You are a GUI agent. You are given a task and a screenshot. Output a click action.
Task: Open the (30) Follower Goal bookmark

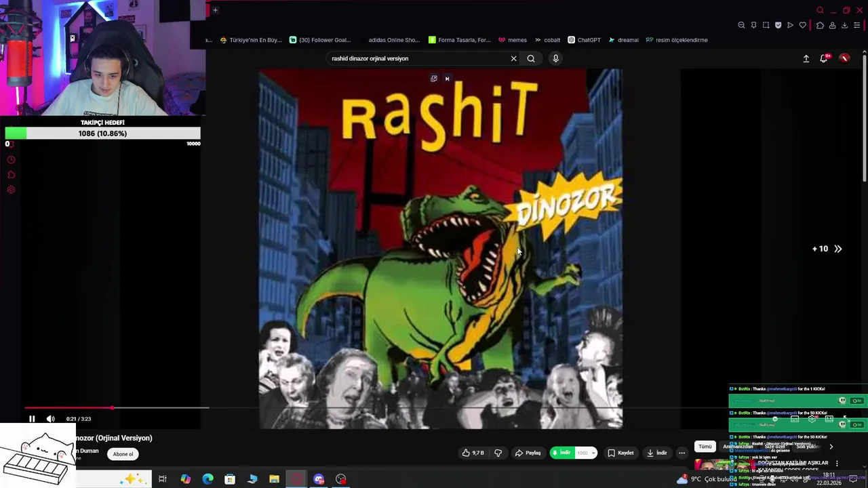click(x=320, y=40)
